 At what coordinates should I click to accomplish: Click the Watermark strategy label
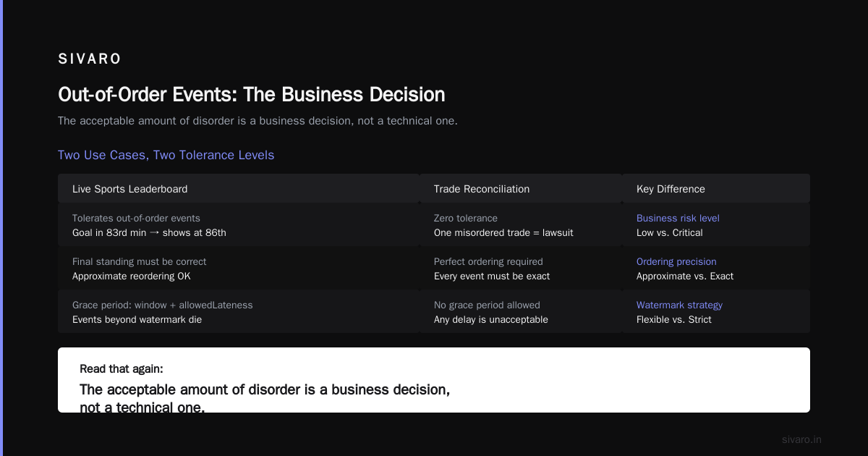point(679,305)
